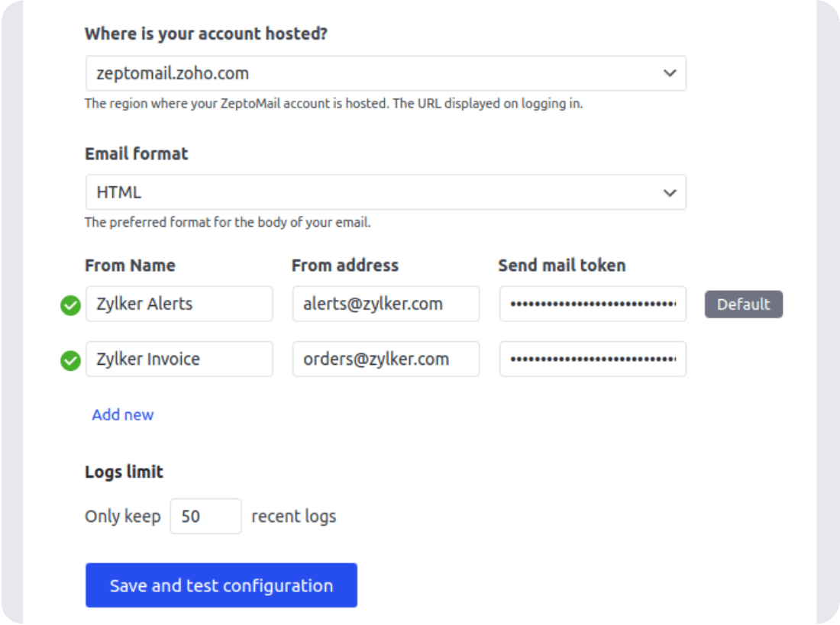Click the From address column heading

345,266
